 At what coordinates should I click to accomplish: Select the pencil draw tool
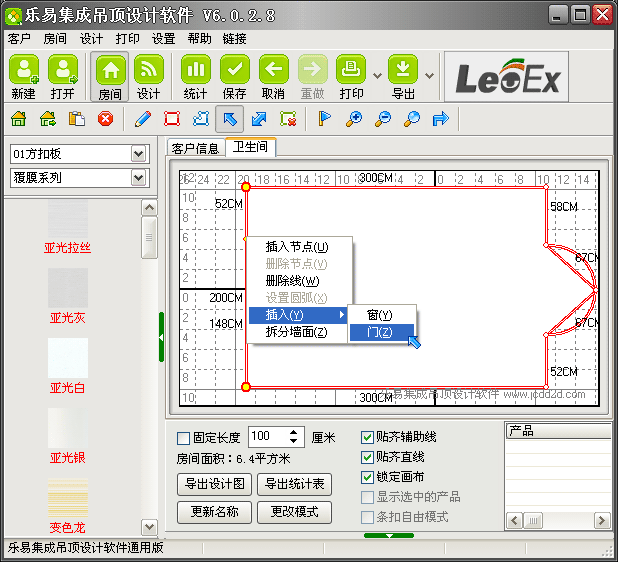(142, 119)
